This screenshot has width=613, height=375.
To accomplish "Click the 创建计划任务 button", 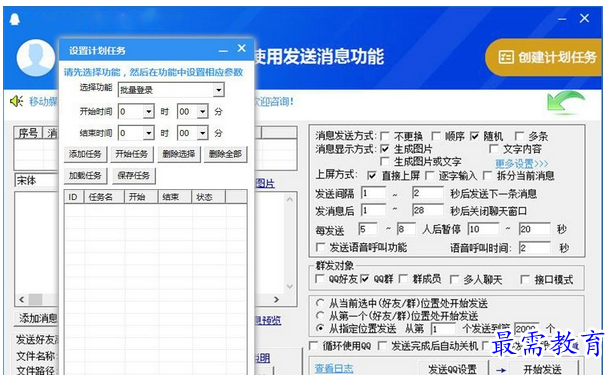I will tap(545, 57).
